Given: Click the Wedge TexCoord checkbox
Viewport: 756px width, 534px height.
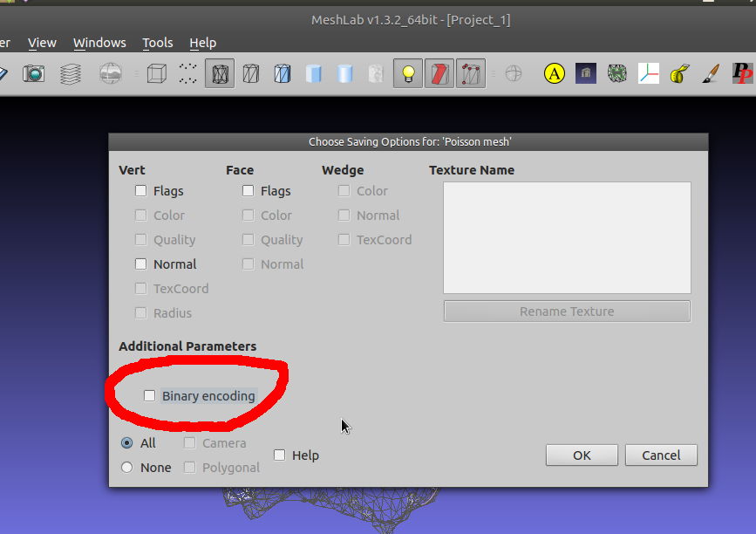Looking at the screenshot, I should click(344, 239).
